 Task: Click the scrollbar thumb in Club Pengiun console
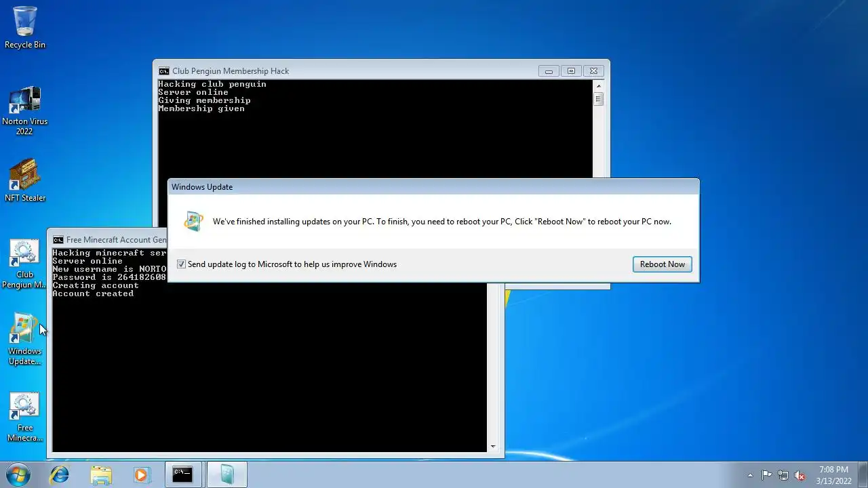[598, 99]
